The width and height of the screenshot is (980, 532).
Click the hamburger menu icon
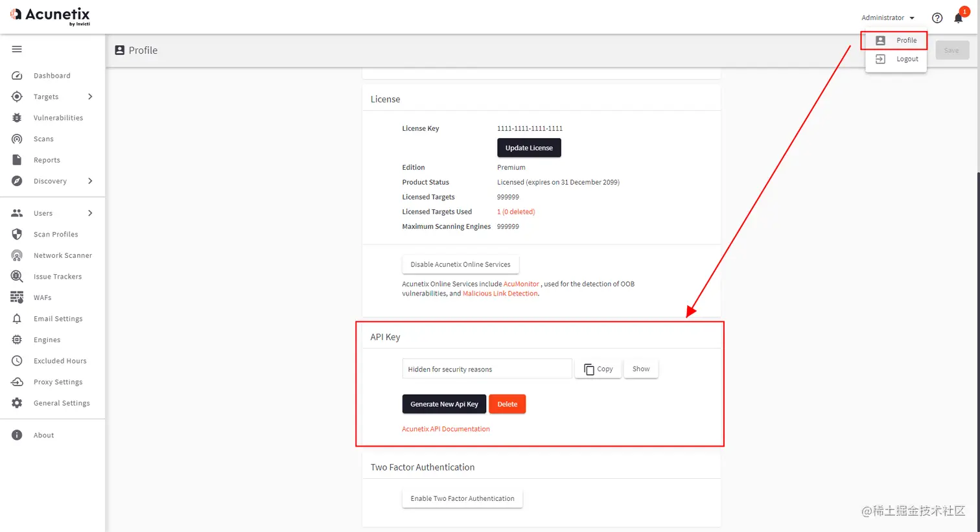point(17,49)
